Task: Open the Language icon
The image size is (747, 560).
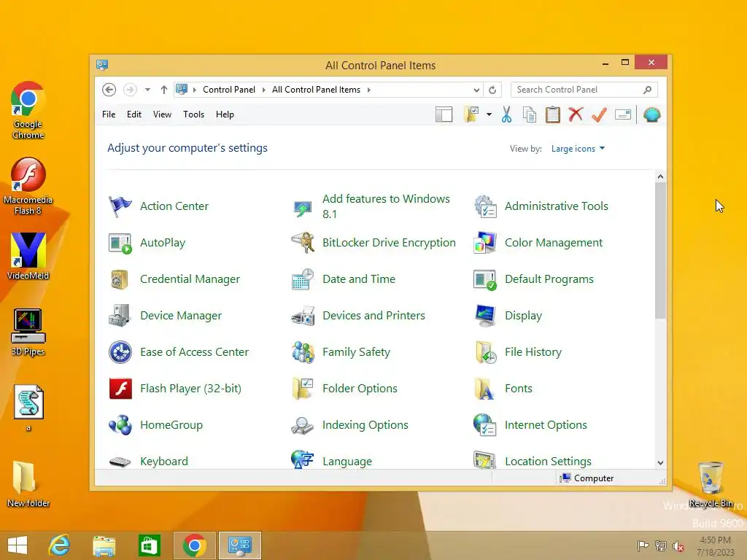Action: [x=303, y=460]
